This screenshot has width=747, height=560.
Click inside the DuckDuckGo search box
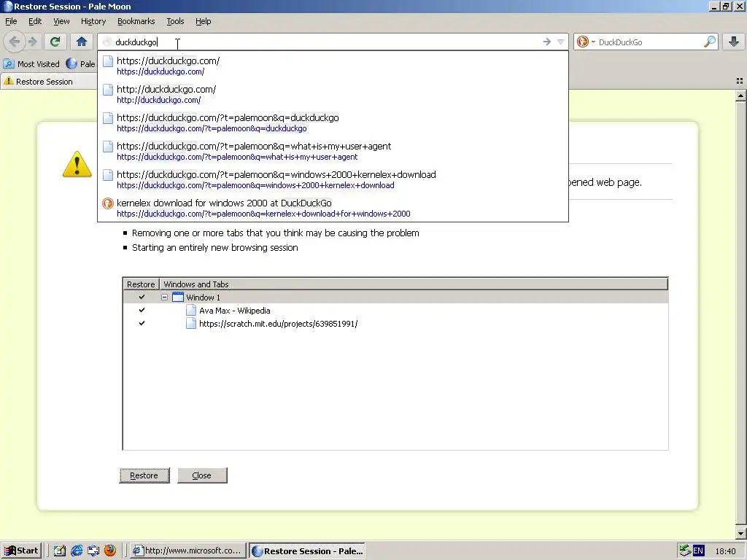(x=650, y=42)
